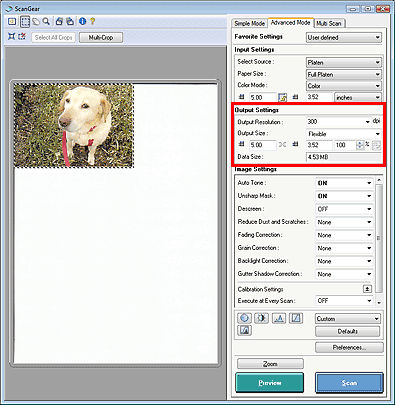Open the Color Mode dropdown
Image resolution: width=395 pixels, height=405 pixels.
[x=344, y=86]
